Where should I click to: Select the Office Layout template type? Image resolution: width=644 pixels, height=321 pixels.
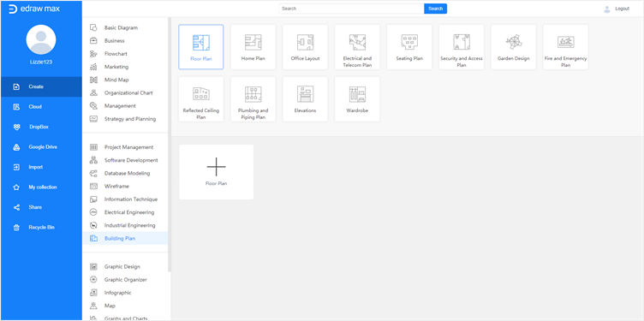point(305,47)
